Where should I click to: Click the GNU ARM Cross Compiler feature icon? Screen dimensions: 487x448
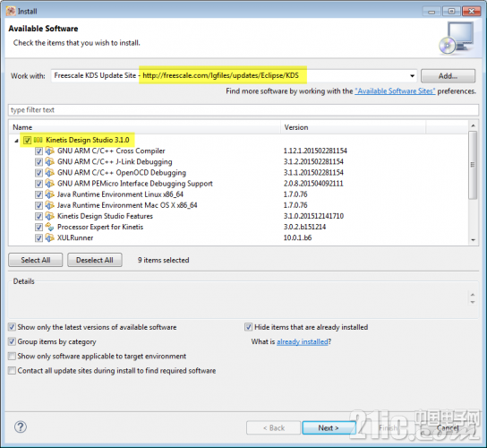click(x=50, y=151)
